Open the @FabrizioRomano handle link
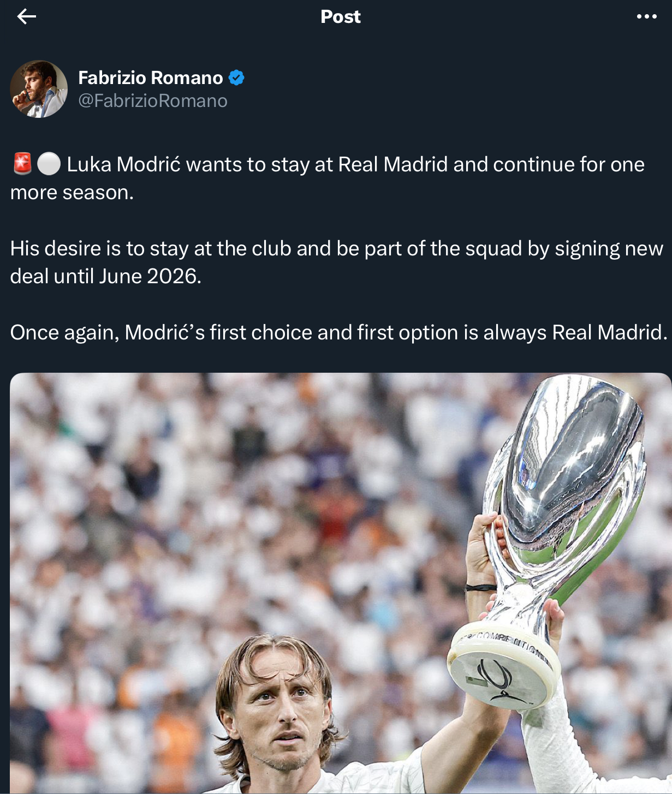Image resolution: width=672 pixels, height=794 pixels. pyautogui.click(x=153, y=101)
